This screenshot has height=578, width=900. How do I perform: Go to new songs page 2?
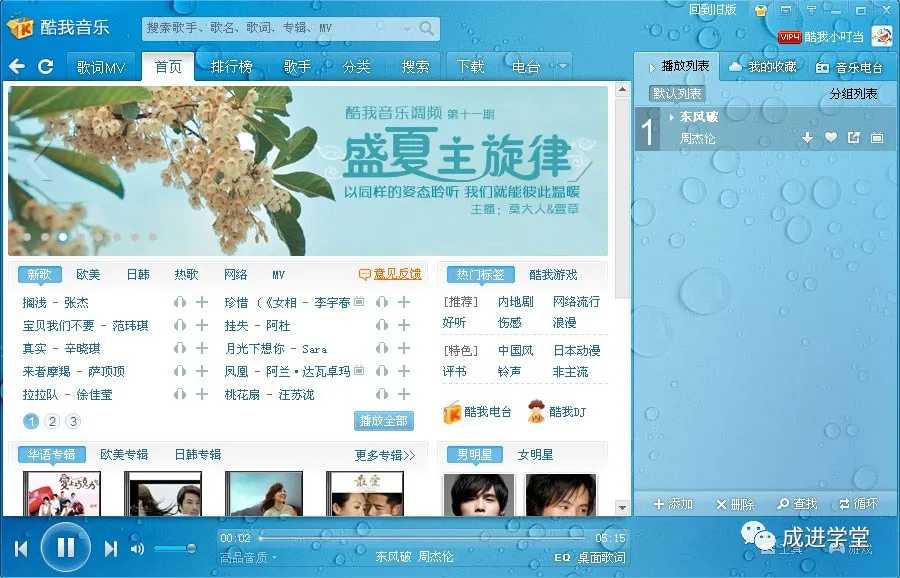point(52,421)
